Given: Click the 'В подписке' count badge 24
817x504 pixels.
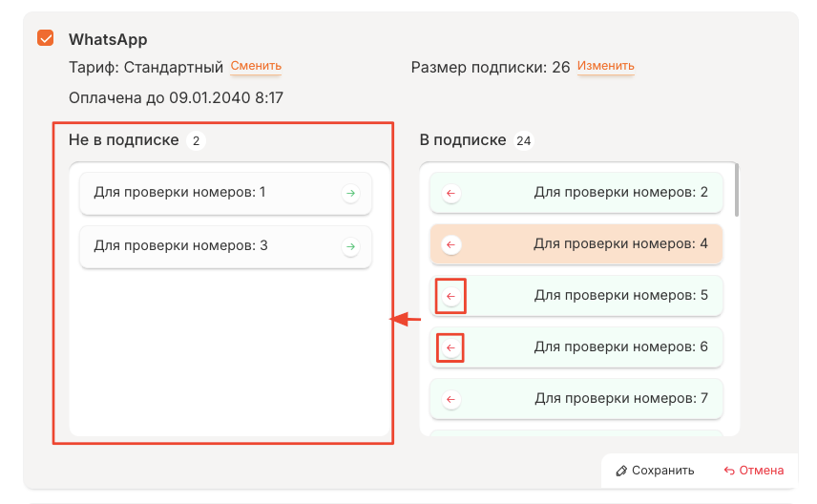Looking at the screenshot, I should pos(524,140).
